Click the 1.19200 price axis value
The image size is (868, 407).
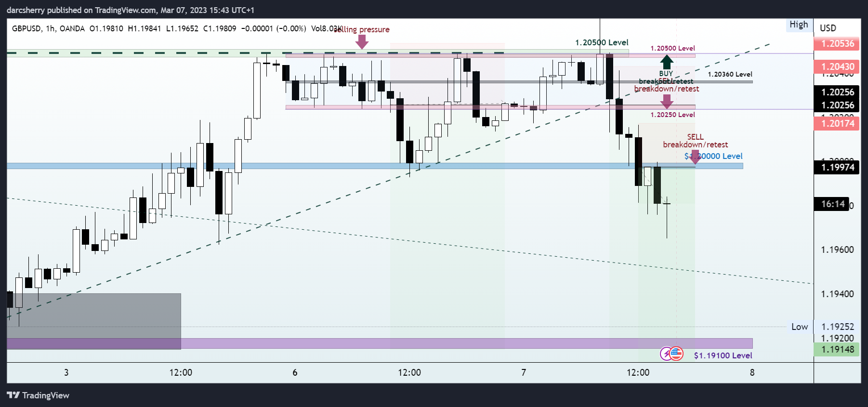coord(837,338)
